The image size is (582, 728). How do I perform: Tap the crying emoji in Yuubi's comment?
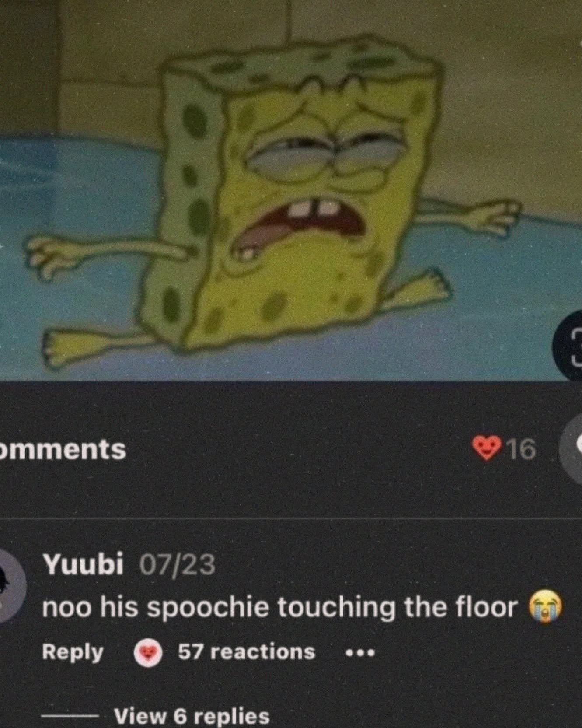[544, 606]
